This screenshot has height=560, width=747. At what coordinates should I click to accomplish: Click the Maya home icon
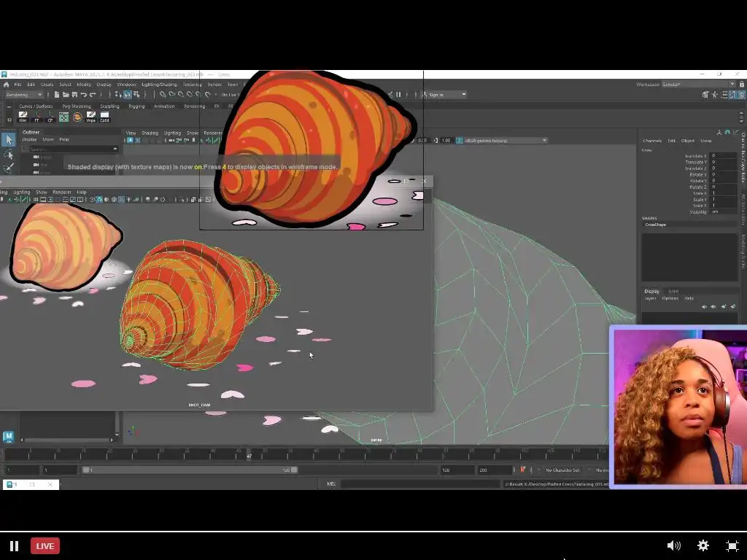point(6,85)
